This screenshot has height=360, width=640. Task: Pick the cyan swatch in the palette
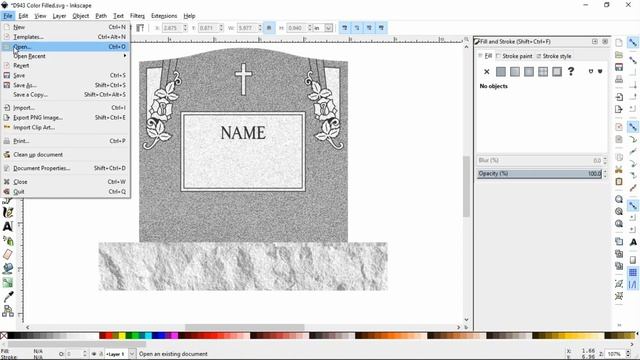pos(149,336)
